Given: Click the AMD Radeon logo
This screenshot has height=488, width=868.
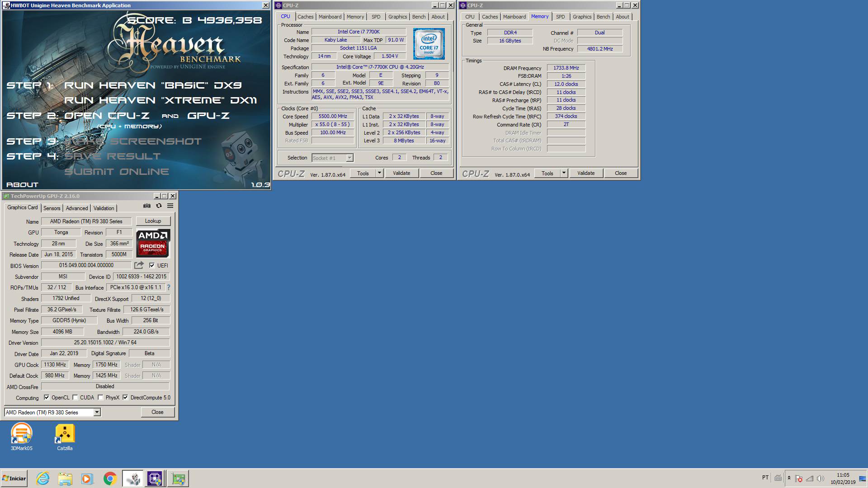Looking at the screenshot, I should (x=153, y=243).
